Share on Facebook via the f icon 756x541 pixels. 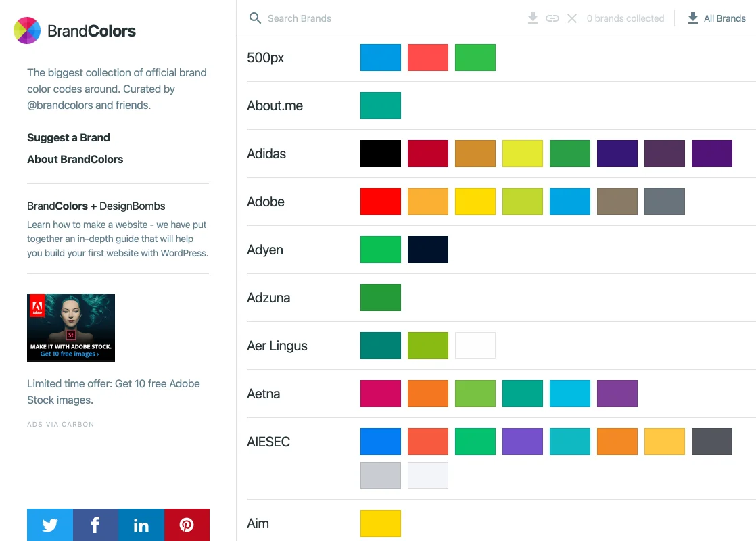[95, 525]
